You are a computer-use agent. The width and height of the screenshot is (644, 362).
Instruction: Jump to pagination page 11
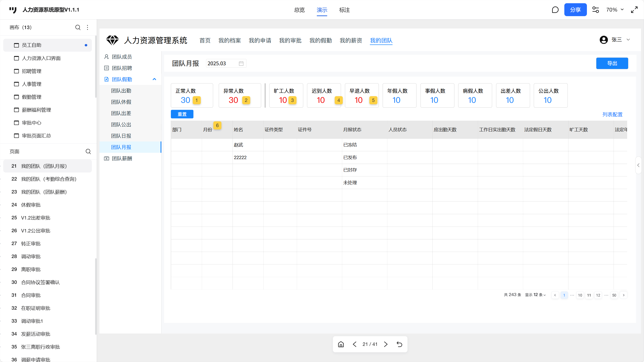[589, 295]
